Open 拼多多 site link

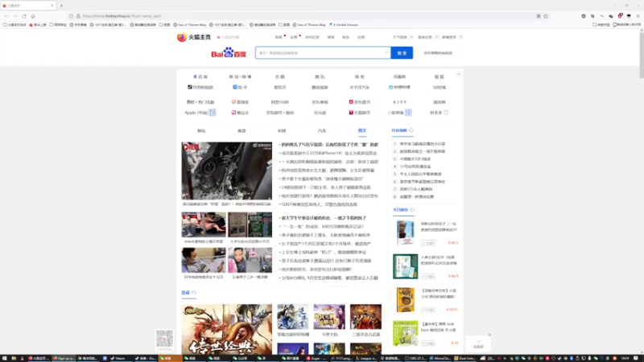tap(436, 113)
